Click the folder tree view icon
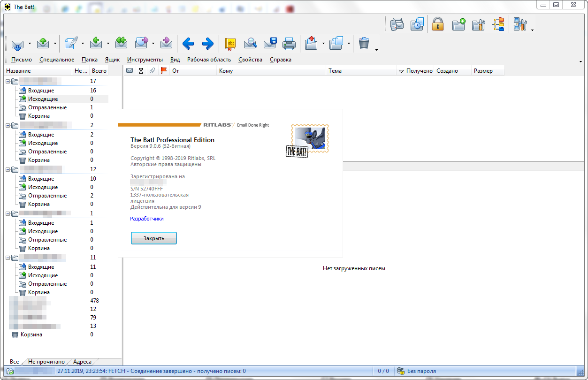588x380 pixels. coord(498,24)
